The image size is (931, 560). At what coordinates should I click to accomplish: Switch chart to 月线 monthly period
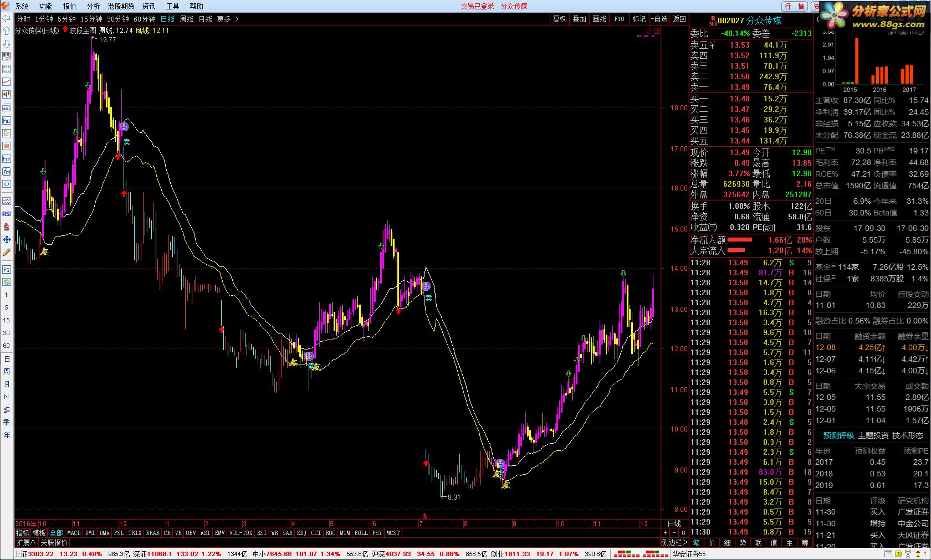point(205,19)
